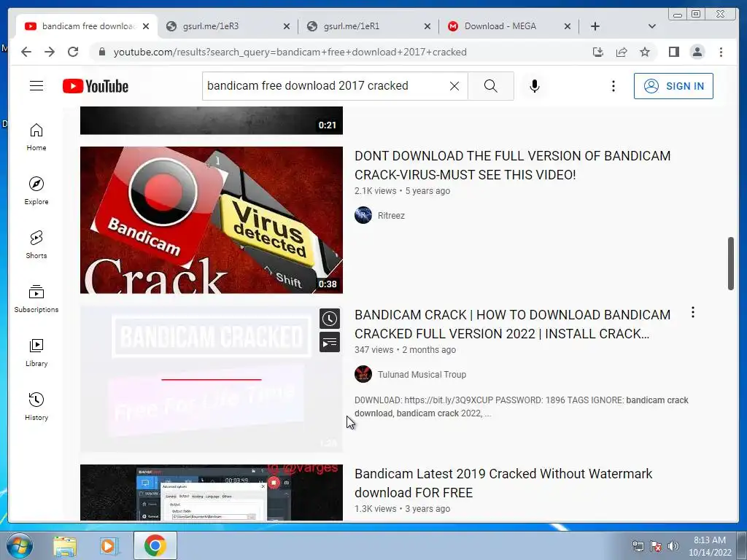Click '347 views • 2 months ago' text
The height and width of the screenshot is (560, 747).
[x=405, y=350]
